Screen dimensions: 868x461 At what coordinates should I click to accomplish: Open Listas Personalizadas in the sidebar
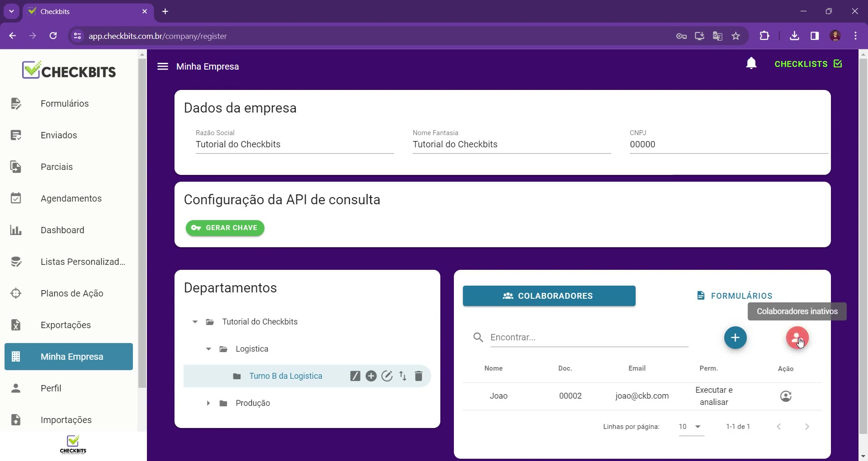click(69, 262)
